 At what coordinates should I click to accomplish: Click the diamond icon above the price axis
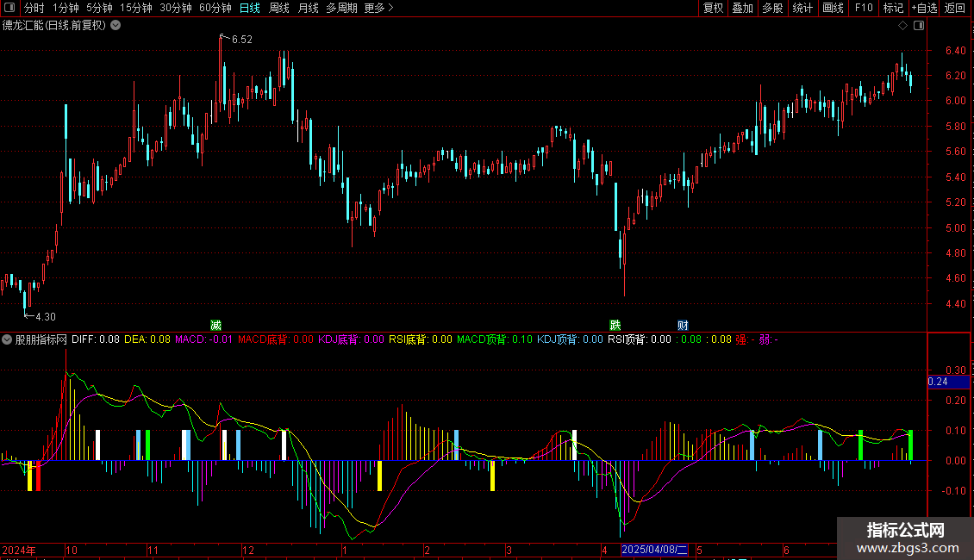click(x=902, y=26)
